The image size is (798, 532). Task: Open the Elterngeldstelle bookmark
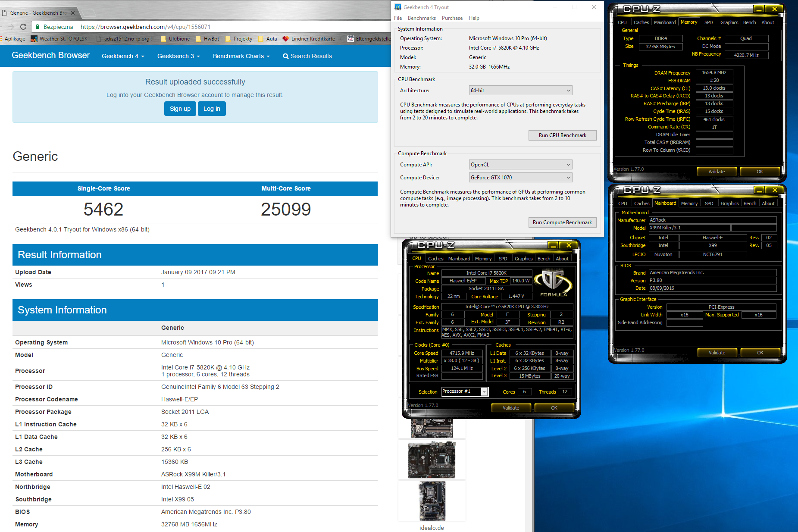(x=369, y=39)
